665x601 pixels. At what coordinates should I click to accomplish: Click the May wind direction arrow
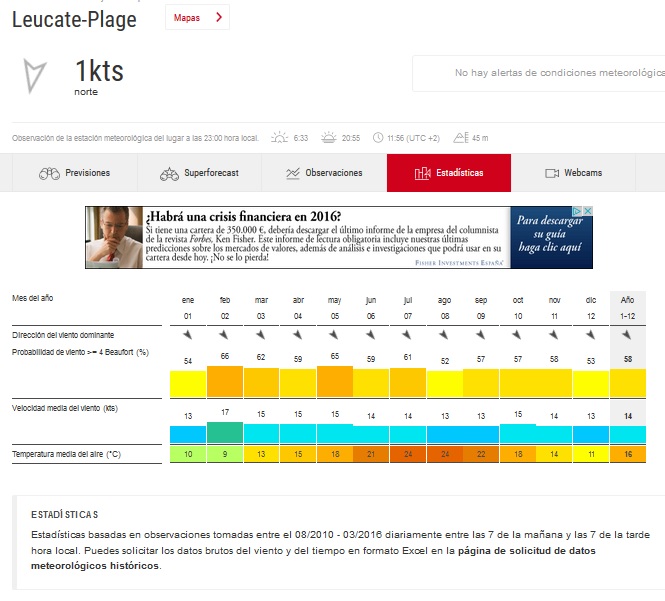334,335
